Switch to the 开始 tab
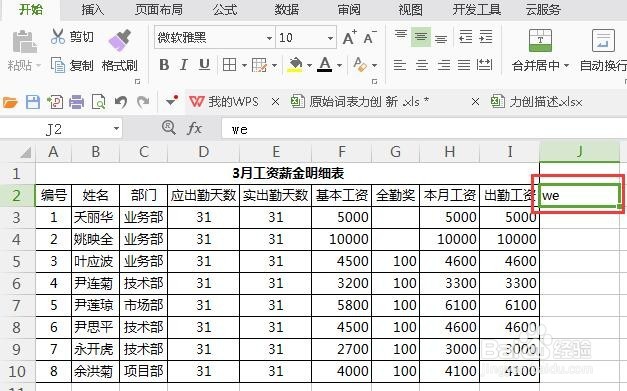Screen dimensions: 627x391 31,9
